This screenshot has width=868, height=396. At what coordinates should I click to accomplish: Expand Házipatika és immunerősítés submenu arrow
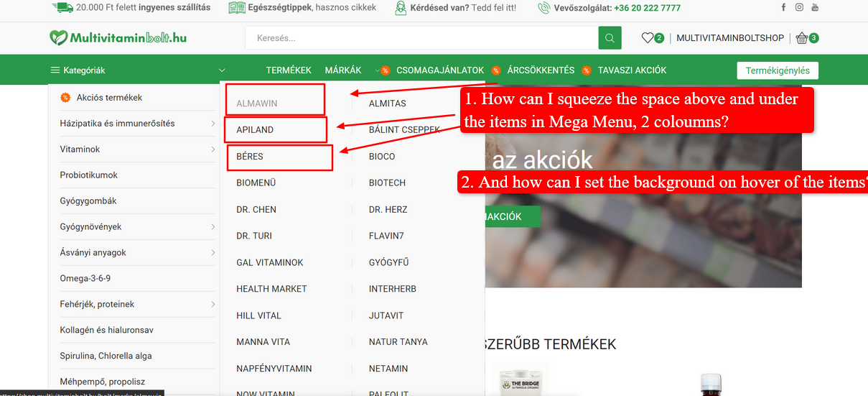pos(213,124)
